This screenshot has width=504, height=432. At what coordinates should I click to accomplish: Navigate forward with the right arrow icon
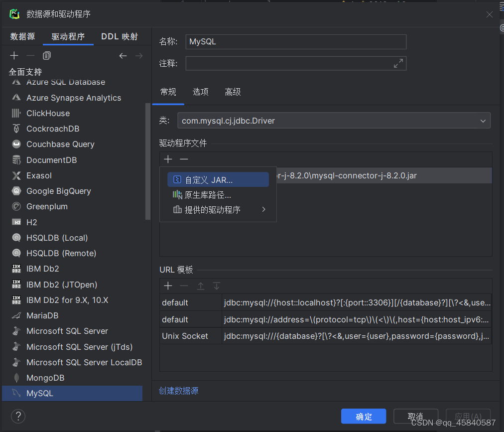pyautogui.click(x=139, y=56)
